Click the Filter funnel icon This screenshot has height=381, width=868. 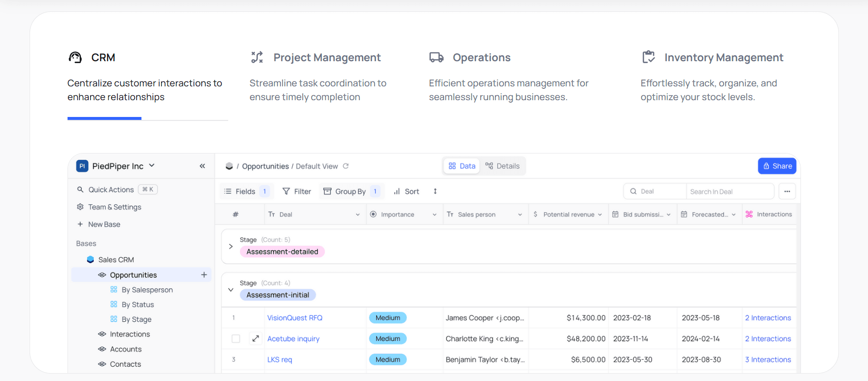(x=286, y=191)
